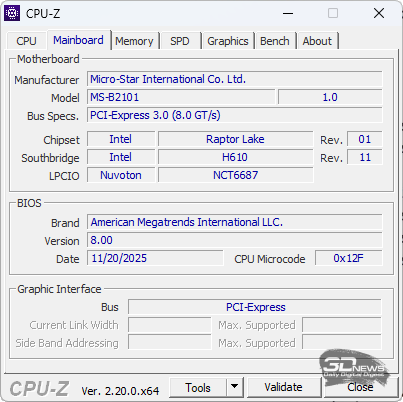The image size is (403, 402).
Task: Click the Southbridge vendor Intel field
Action: [121, 157]
